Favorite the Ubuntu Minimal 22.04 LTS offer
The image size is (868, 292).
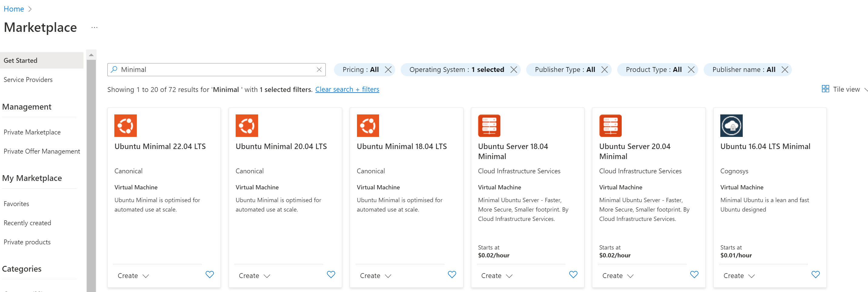pos(210,274)
